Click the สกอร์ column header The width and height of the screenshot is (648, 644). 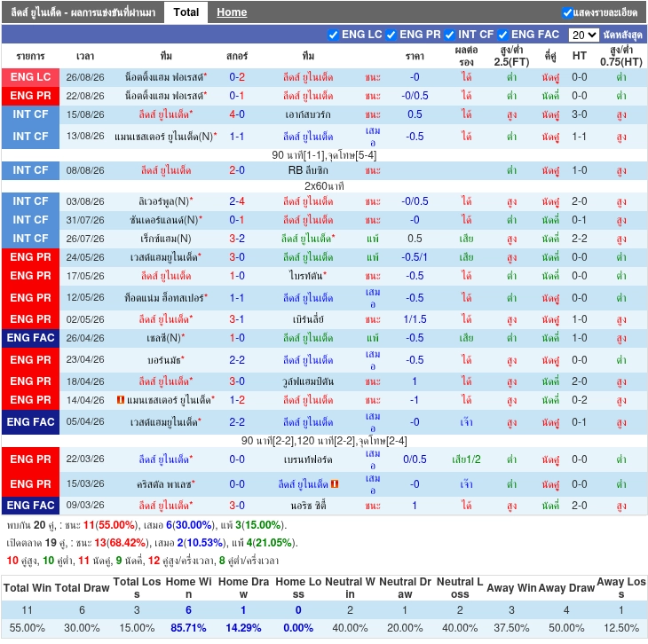pos(237,56)
